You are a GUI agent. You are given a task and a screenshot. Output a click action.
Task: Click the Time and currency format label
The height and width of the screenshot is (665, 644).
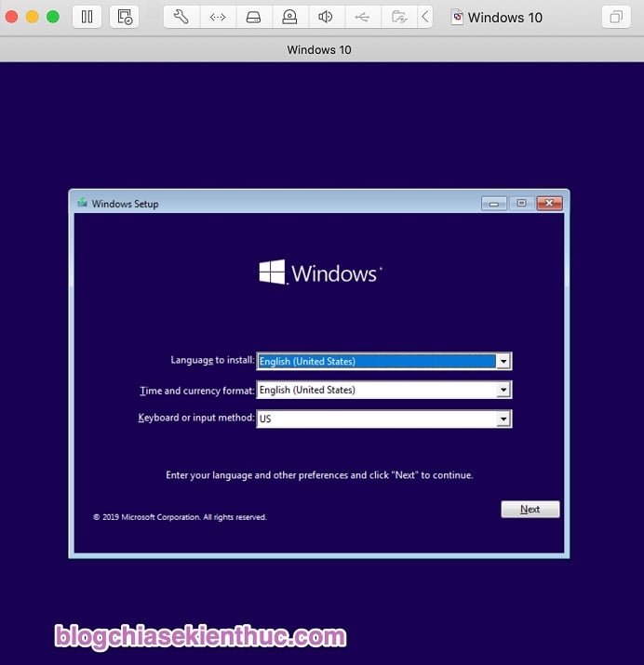click(x=197, y=391)
